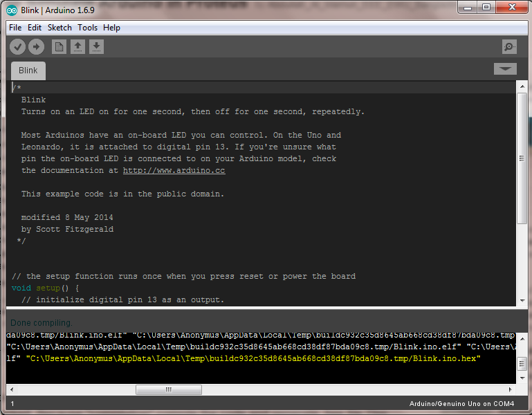Image resolution: width=532 pixels, height=415 pixels.
Task: Open a sketch with the Open icon
Action: (x=77, y=46)
